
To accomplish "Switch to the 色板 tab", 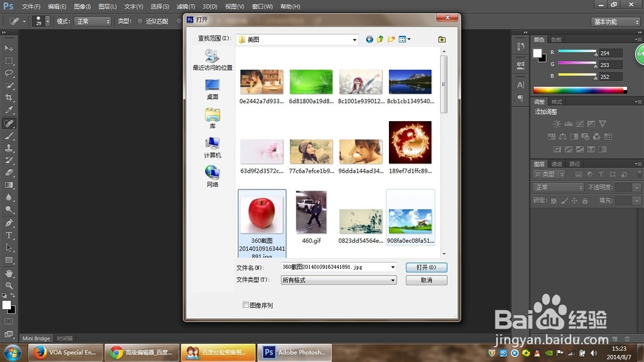I will click(556, 39).
